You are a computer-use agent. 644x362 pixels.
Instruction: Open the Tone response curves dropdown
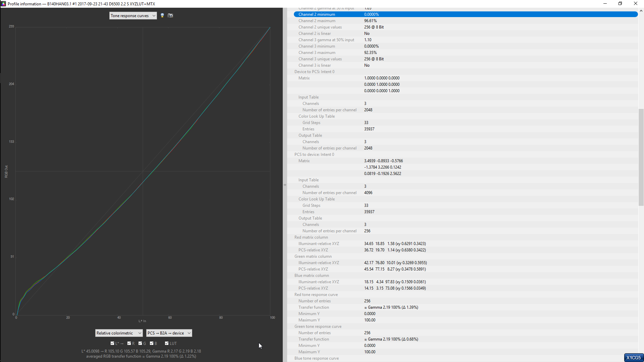pyautogui.click(x=133, y=16)
